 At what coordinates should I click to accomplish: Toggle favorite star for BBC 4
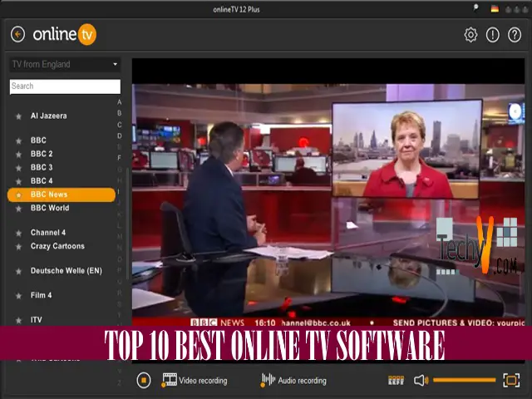[x=18, y=181]
